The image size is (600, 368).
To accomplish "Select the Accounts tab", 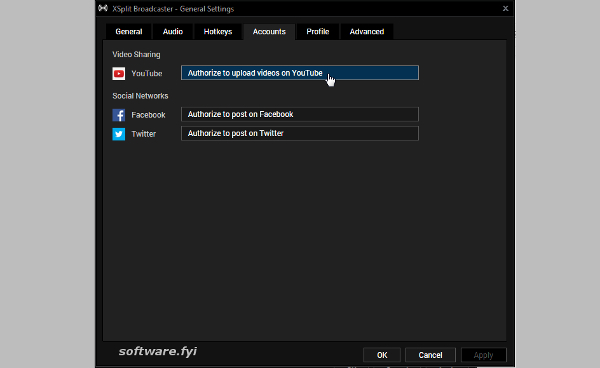I will [x=269, y=32].
